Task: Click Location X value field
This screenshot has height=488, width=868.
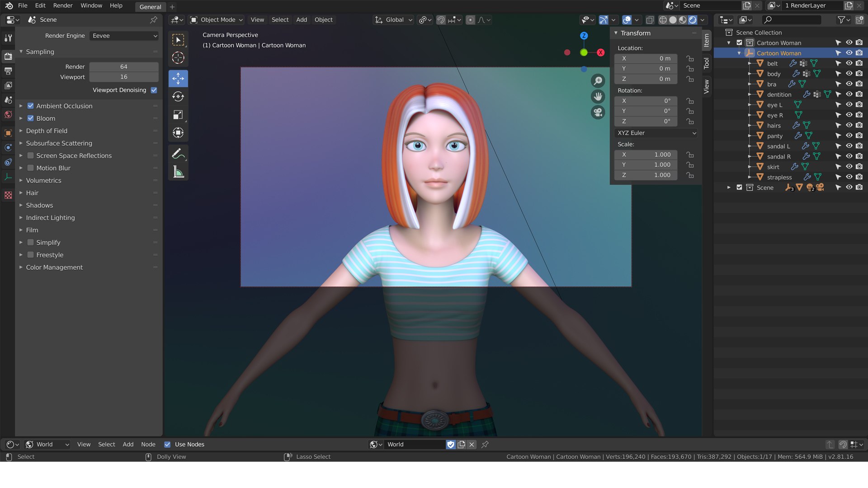Action: [x=646, y=58]
